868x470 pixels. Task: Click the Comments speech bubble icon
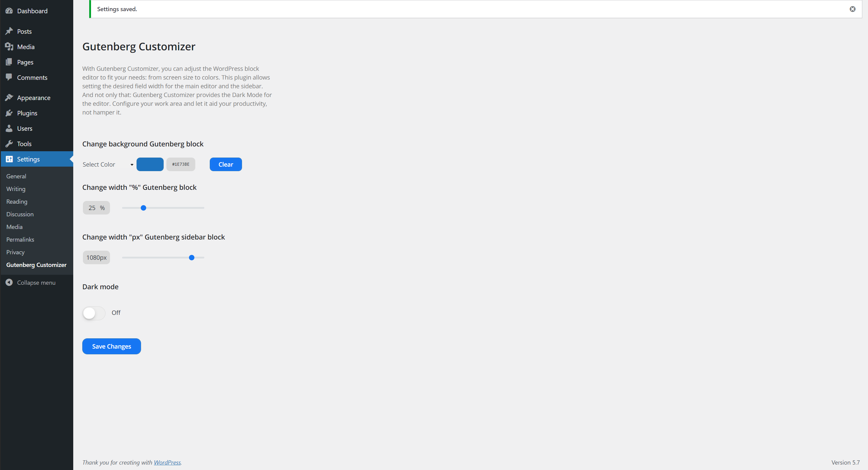(9, 77)
